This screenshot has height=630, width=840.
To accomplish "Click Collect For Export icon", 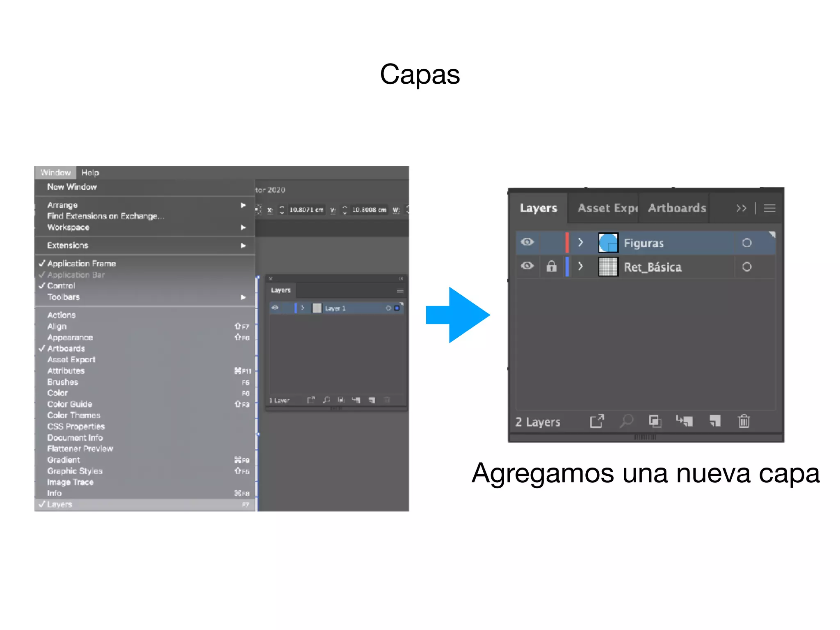I will point(597,421).
